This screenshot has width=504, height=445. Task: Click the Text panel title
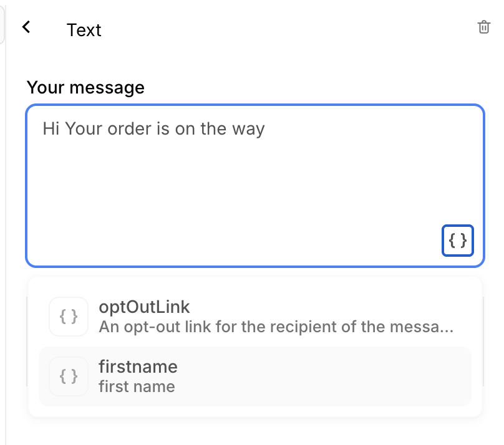84,30
